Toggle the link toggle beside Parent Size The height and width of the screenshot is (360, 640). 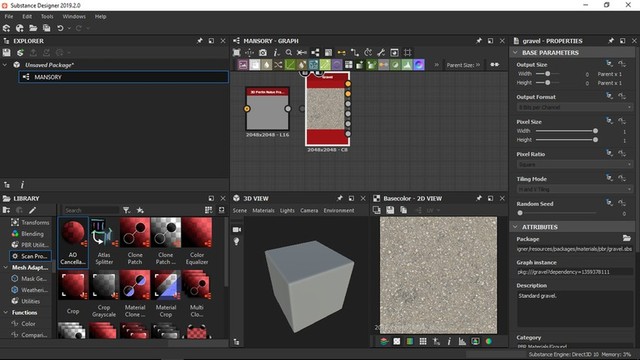coord(494,65)
